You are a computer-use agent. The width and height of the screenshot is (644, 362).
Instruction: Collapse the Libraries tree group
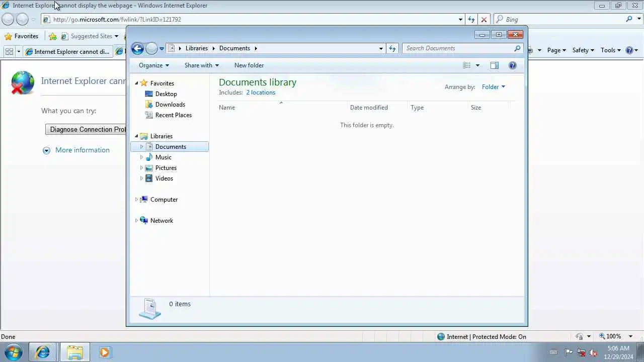pyautogui.click(x=136, y=136)
